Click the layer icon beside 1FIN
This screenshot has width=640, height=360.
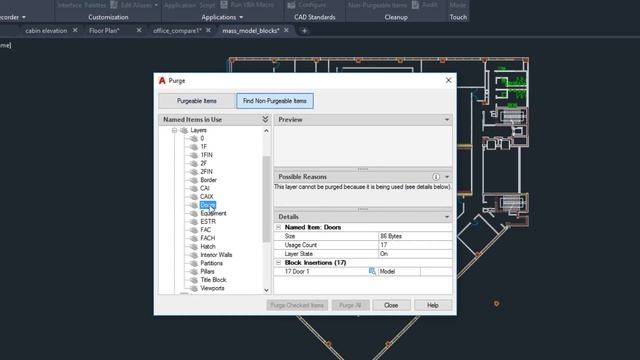(x=194, y=155)
